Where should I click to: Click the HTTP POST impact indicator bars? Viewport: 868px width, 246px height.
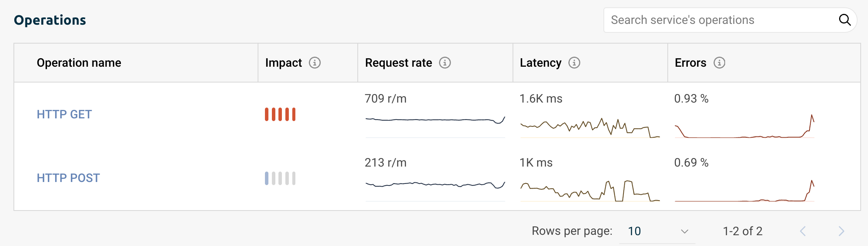[280, 178]
